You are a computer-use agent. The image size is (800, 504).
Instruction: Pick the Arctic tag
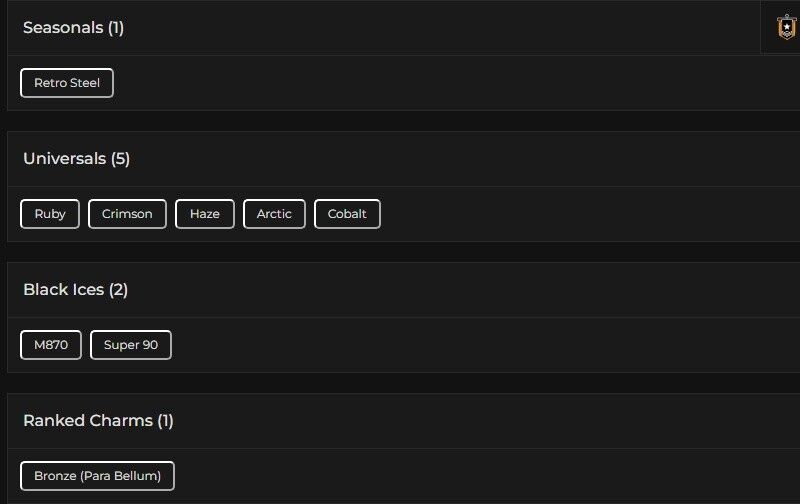click(x=274, y=214)
